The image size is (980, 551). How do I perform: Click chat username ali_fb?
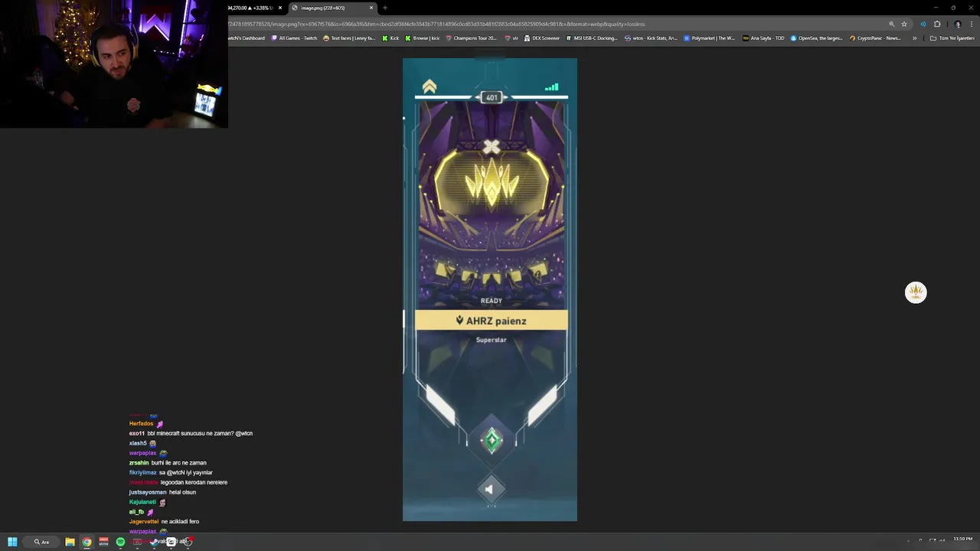136,512
